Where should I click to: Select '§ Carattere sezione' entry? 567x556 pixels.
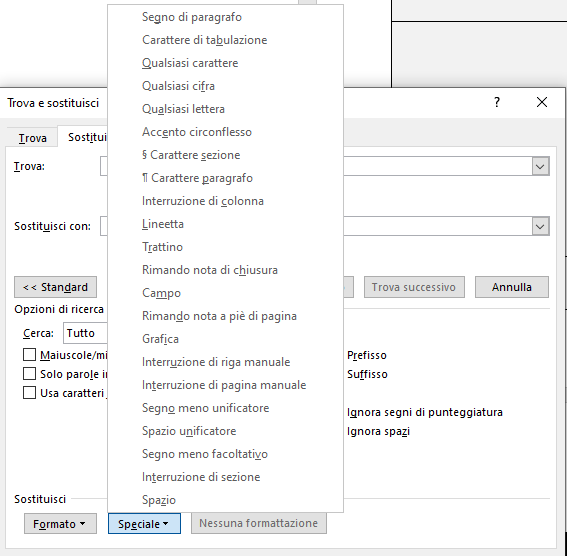click(x=225, y=155)
